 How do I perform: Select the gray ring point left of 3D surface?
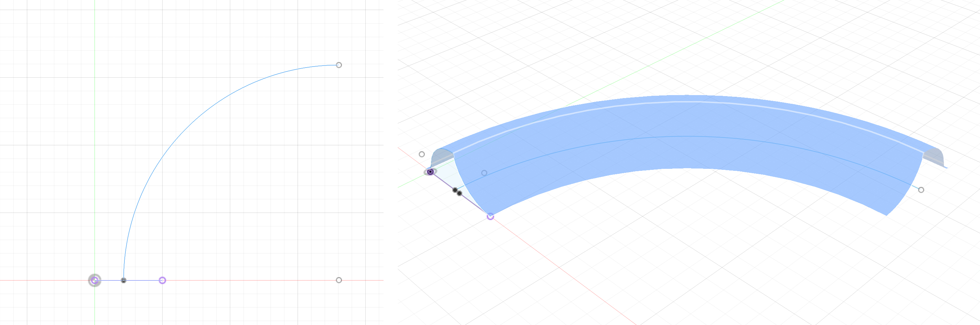click(422, 154)
